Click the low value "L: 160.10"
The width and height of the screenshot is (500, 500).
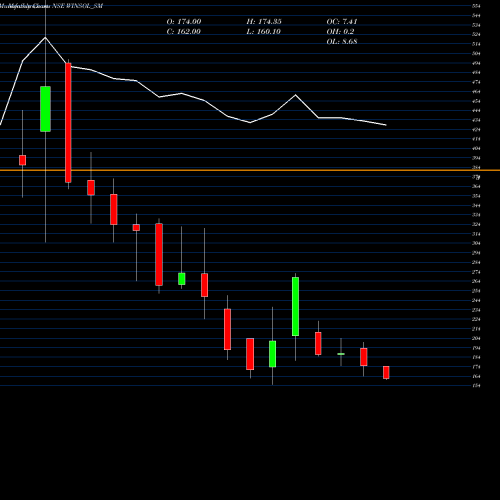263,32
